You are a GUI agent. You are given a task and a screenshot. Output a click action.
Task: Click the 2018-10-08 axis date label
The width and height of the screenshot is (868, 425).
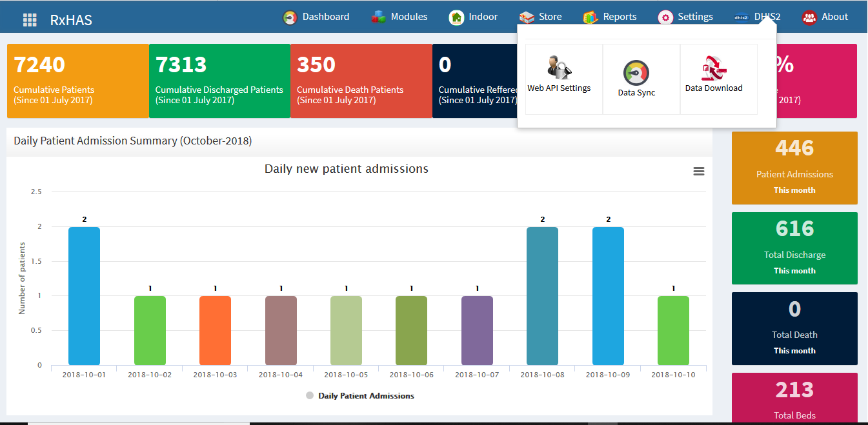542,375
